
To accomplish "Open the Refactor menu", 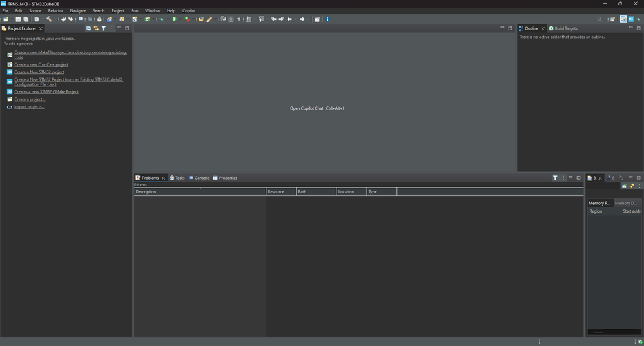I will 55,11.
